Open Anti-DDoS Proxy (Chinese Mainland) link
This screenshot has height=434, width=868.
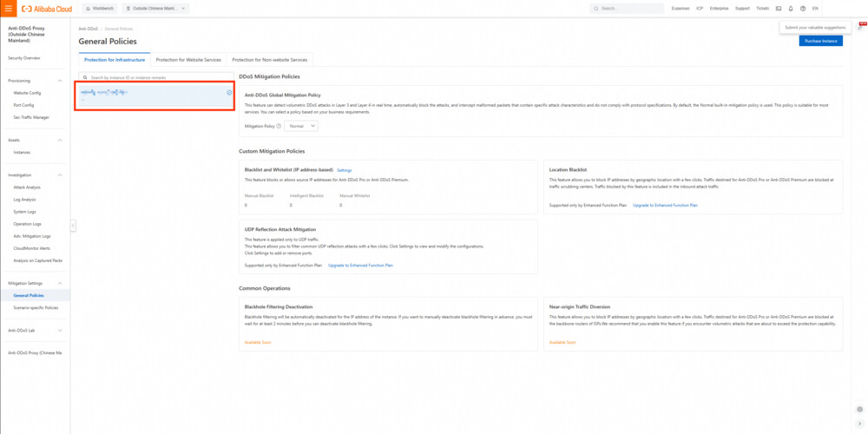35,352
